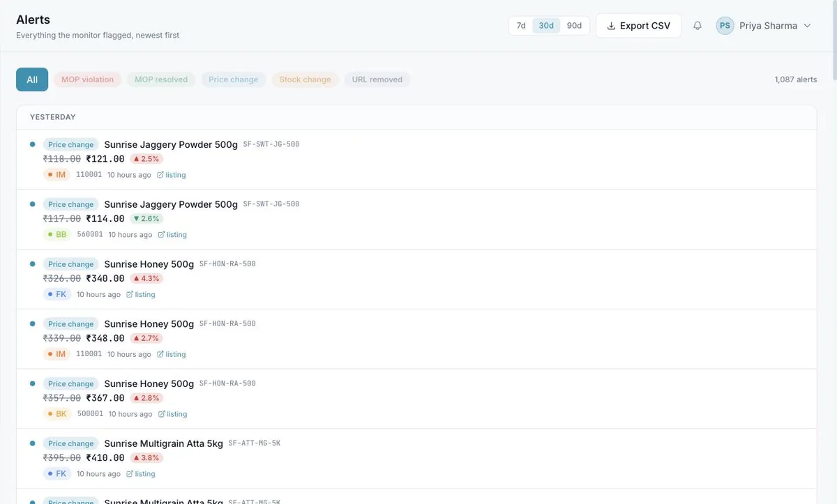Click FK marketplace badge on ₹340.00 alert

(x=57, y=295)
